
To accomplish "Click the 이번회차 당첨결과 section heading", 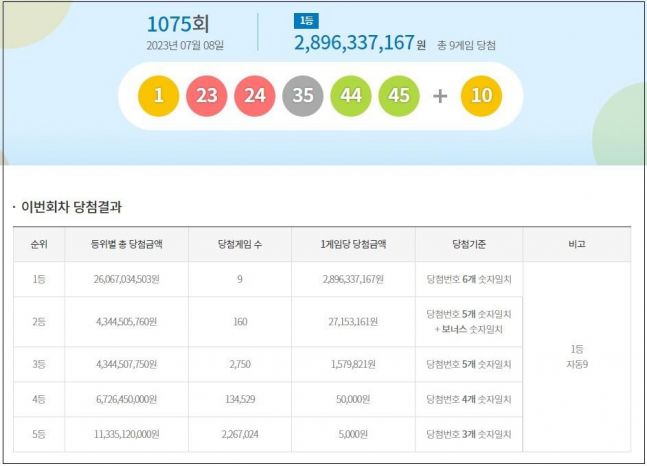I will click(x=72, y=207).
